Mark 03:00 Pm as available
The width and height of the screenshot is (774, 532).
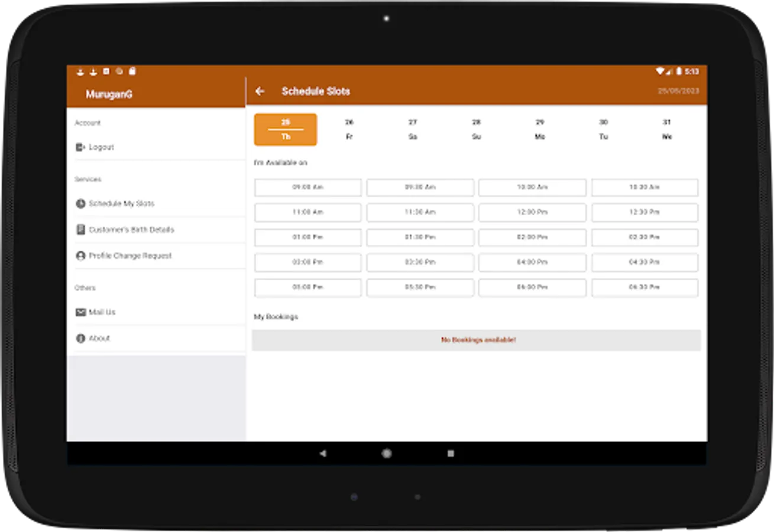pos(308,262)
